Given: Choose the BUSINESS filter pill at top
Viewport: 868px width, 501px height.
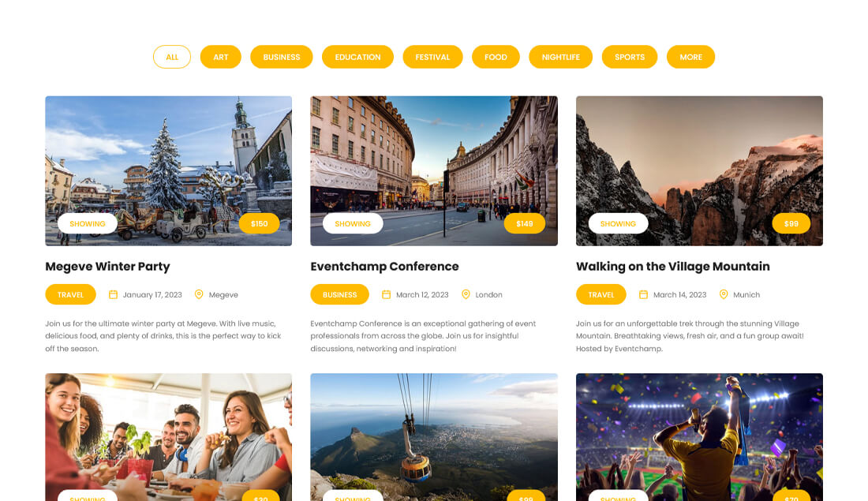Looking at the screenshot, I should [282, 57].
